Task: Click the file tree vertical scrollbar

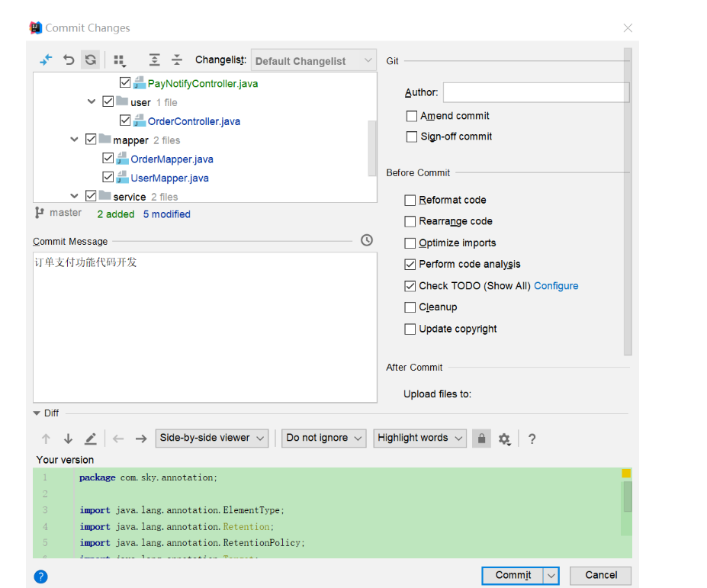Action: click(x=372, y=148)
